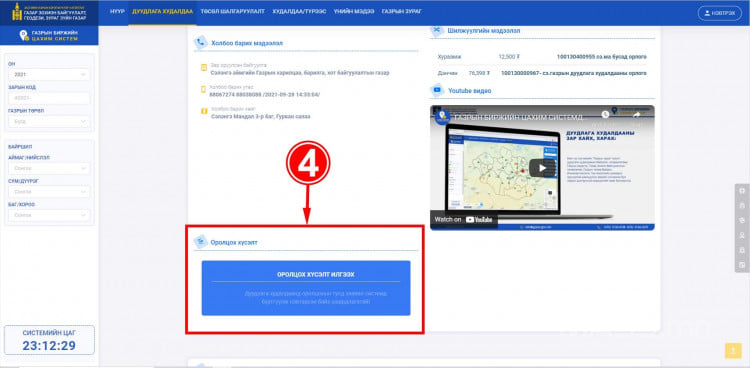
Task: Open the ОН year dropdown showing 2021
Action: click(49, 75)
